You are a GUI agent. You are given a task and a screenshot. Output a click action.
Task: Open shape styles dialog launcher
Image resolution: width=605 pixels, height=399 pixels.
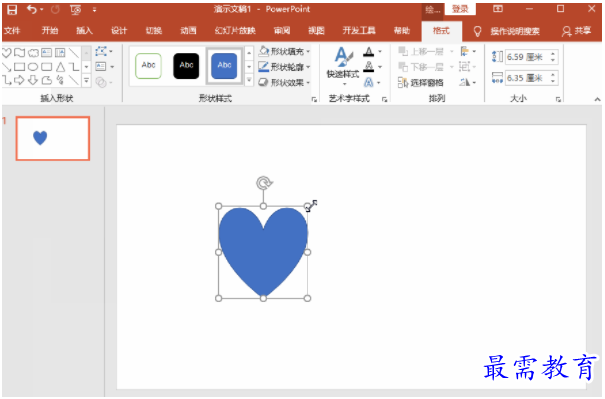coord(314,100)
